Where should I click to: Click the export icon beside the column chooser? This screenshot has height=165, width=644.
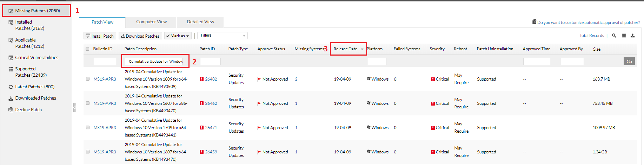pyautogui.click(x=632, y=36)
